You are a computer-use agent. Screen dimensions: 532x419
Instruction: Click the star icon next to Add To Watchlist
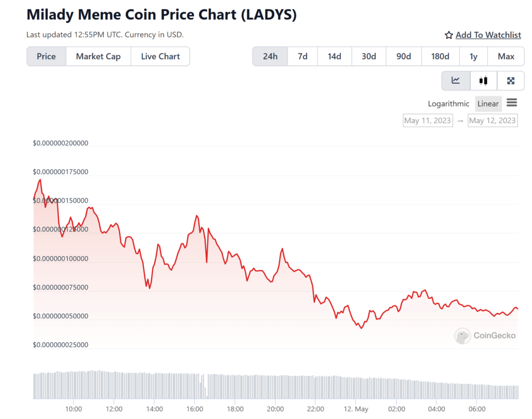pos(448,35)
